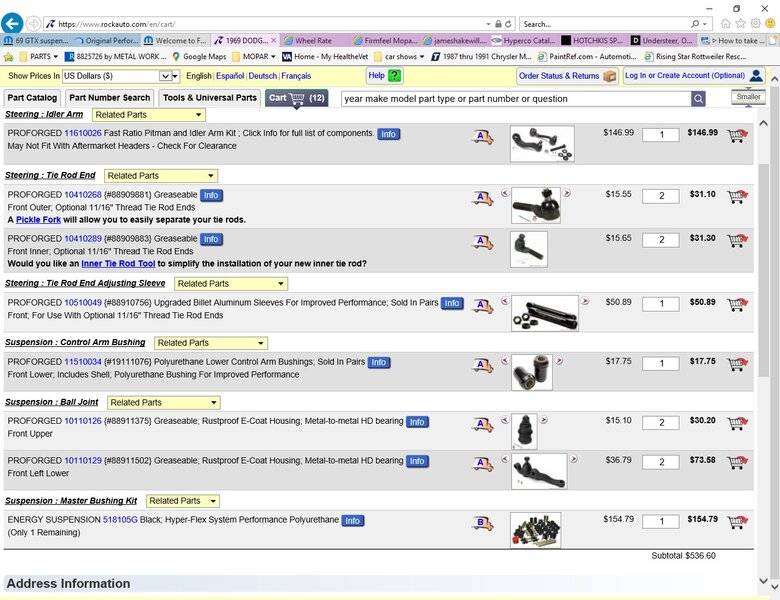The image size is (780, 600).
Task: Show previous image for adjusting sleeve 10510049
Action: tap(505, 301)
